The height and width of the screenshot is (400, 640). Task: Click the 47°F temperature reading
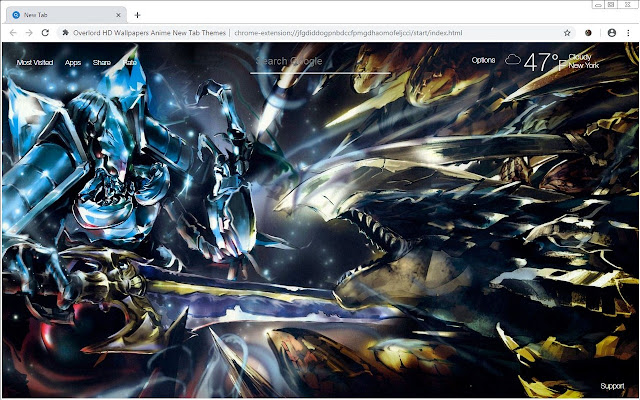545,62
